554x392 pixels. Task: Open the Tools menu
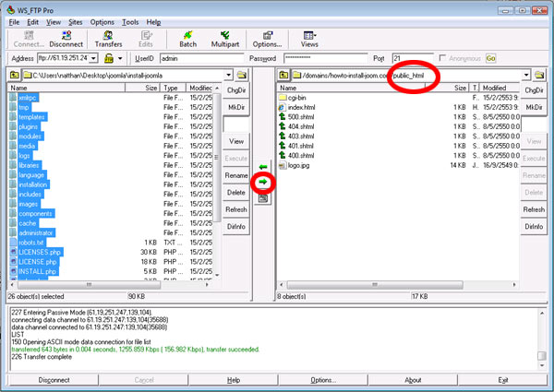pos(130,22)
